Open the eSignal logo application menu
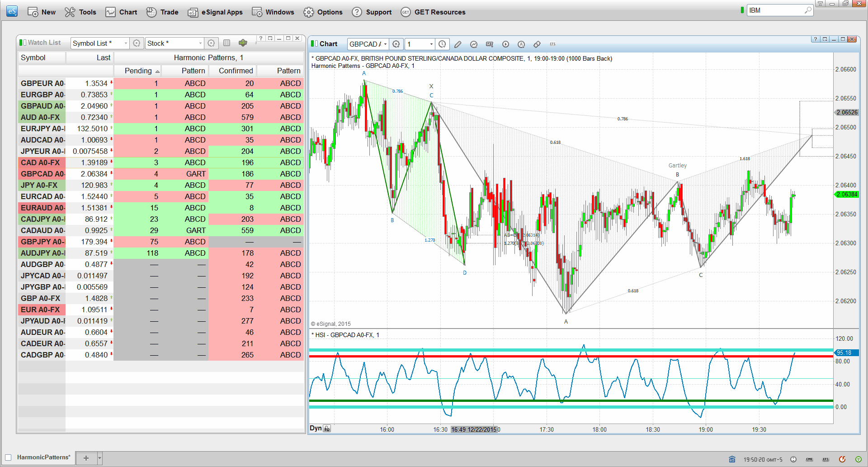This screenshot has height=467, width=868. 12,11
